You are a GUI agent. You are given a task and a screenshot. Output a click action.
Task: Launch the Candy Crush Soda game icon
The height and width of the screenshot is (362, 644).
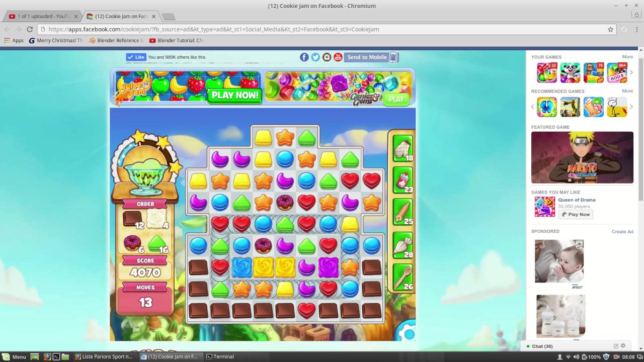(617, 73)
